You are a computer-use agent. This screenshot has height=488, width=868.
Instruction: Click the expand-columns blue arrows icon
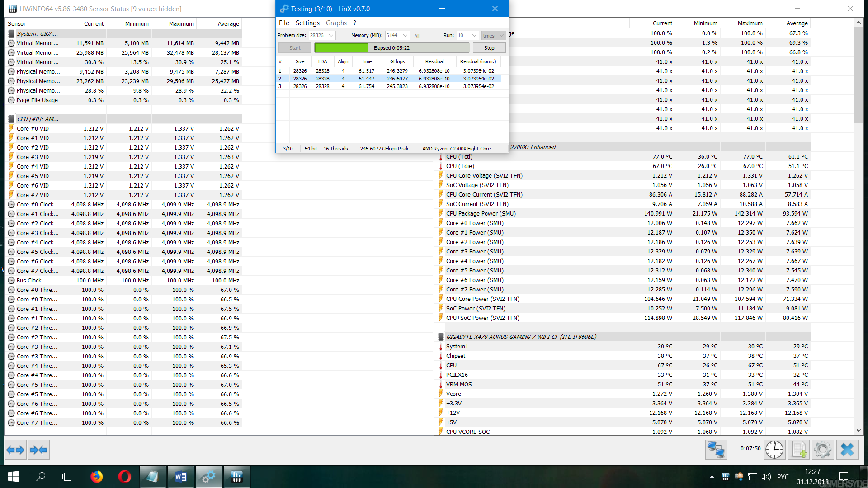[16, 450]
